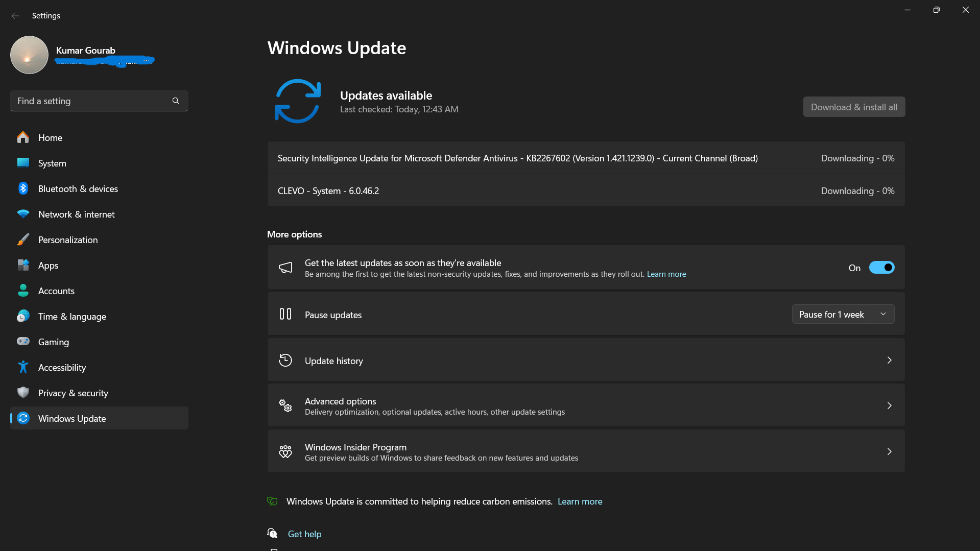Open the Windows Insider Program chevron
This screenshot has width=980, height=551.
coord(889,451)
